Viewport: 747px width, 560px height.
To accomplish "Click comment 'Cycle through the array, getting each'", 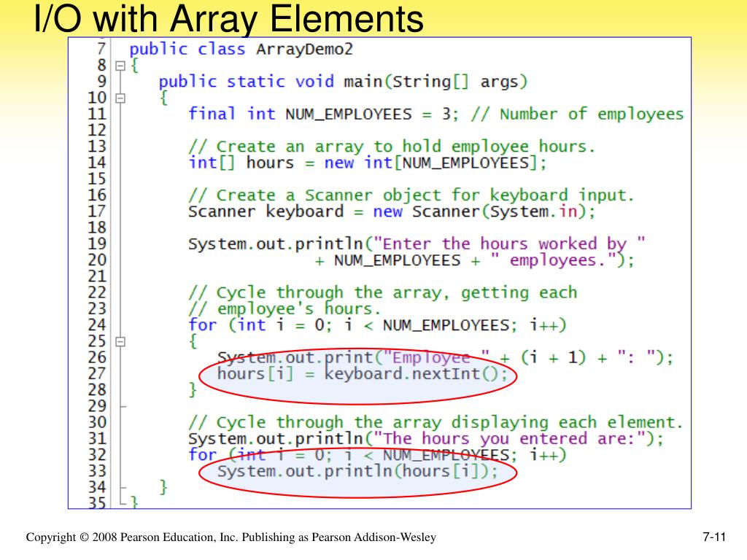I will click(x=382, y=292).
